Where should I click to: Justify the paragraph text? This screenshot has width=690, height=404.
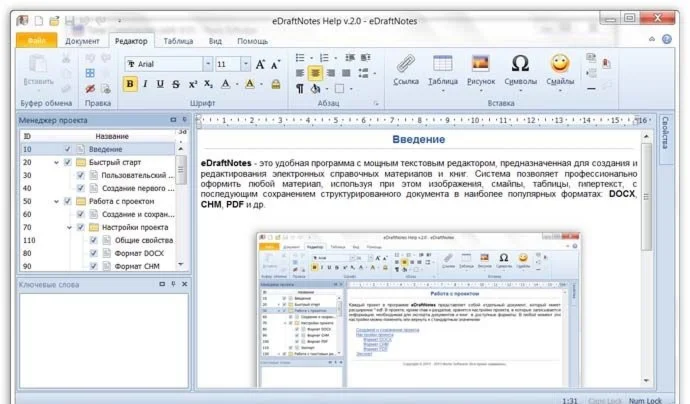346,73
